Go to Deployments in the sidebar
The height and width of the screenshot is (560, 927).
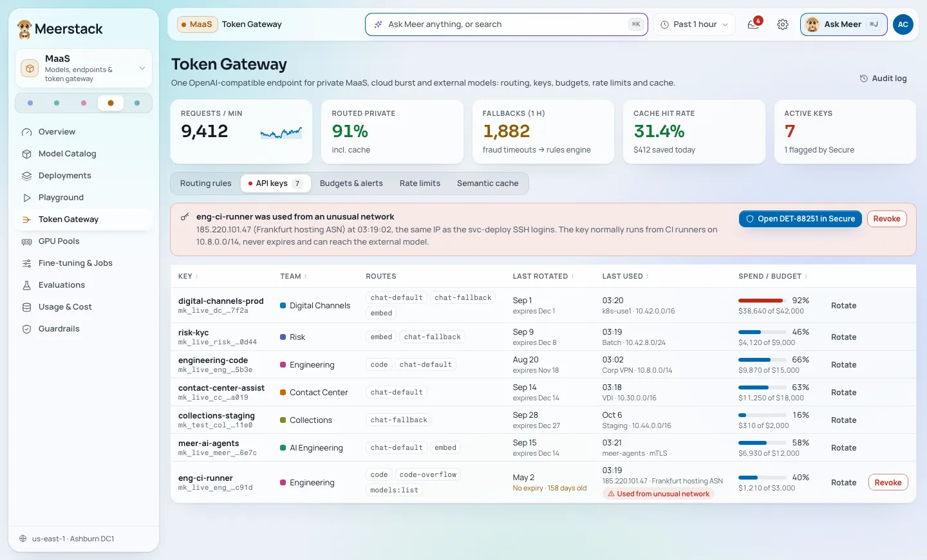(84, 176)
